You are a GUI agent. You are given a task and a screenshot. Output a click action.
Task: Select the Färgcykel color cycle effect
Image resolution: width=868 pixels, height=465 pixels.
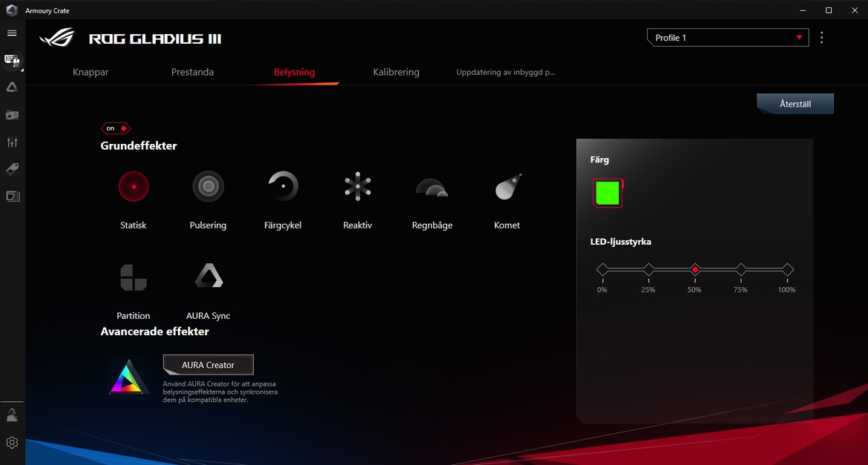click(283, 187)
